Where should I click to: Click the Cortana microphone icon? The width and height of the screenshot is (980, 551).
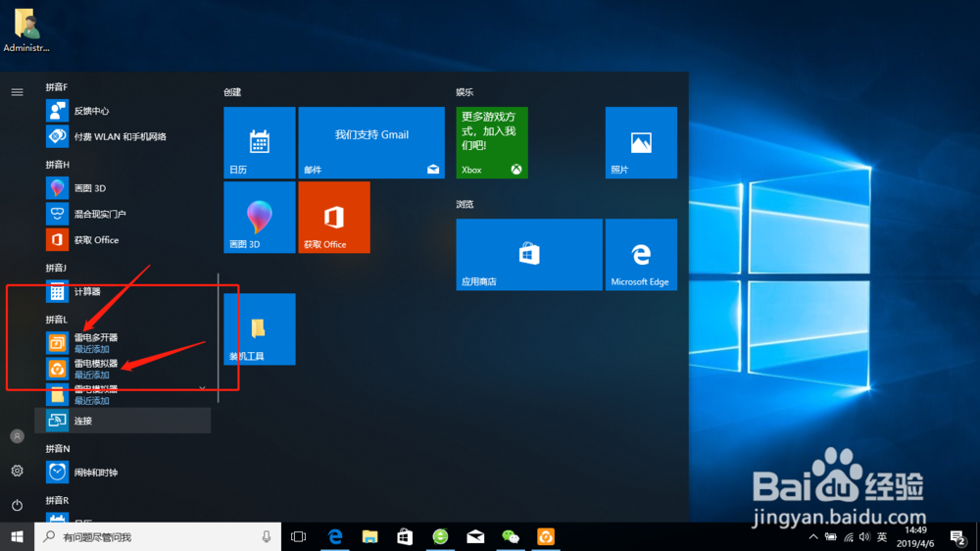tap(267, 536)
